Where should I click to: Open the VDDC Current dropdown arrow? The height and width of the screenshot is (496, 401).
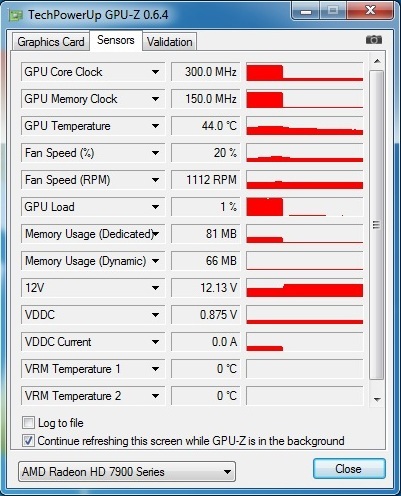point(155,342)
